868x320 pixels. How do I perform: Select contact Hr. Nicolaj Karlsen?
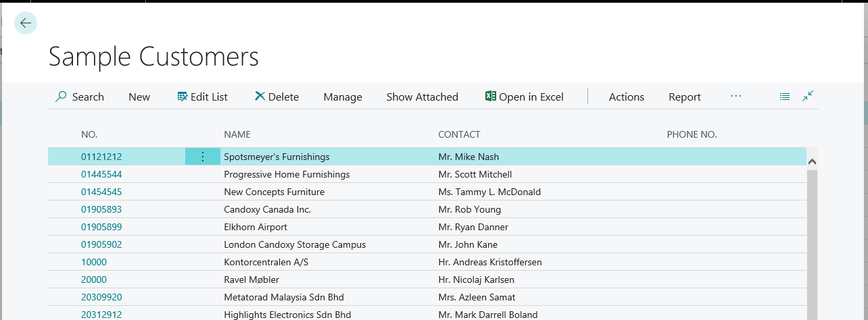[477, 279]
